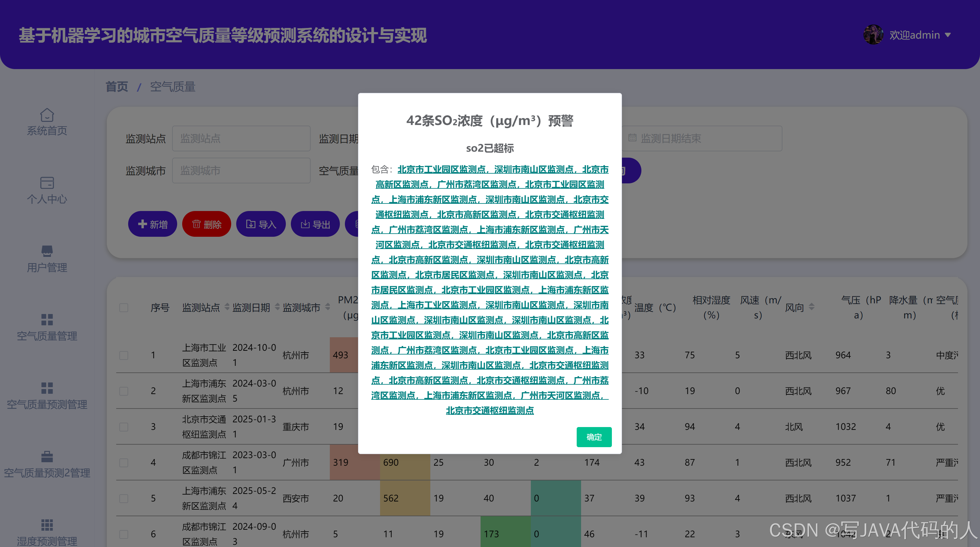Click the 导出 button

[315, 224]
